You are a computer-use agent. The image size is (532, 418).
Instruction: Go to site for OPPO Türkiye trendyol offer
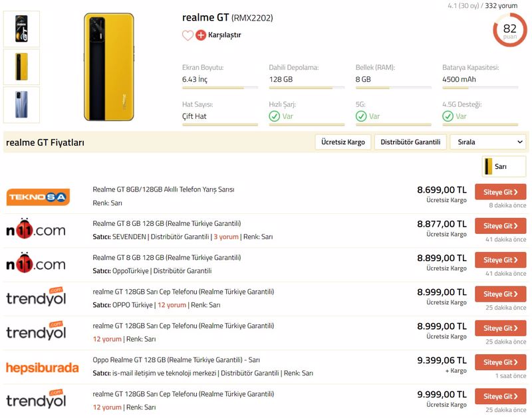(x=501, y=294)
